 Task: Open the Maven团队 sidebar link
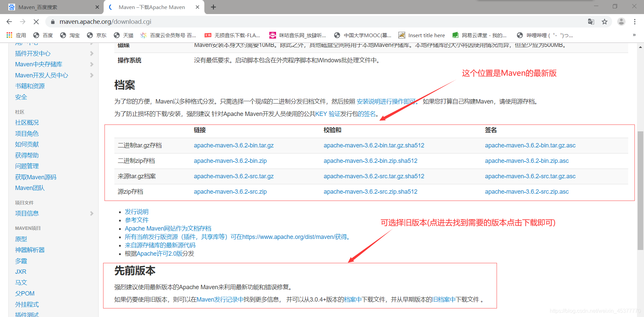pos(30,188)
